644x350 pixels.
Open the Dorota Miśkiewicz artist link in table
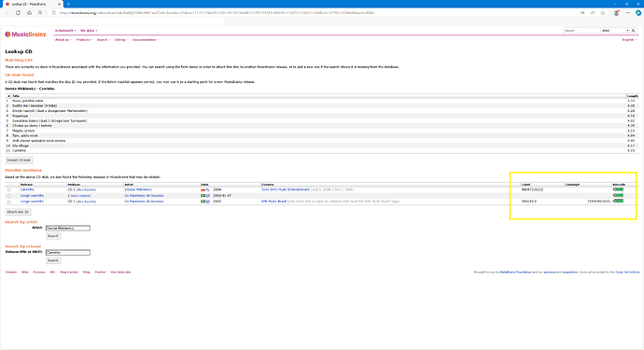(x=138, y=189)
